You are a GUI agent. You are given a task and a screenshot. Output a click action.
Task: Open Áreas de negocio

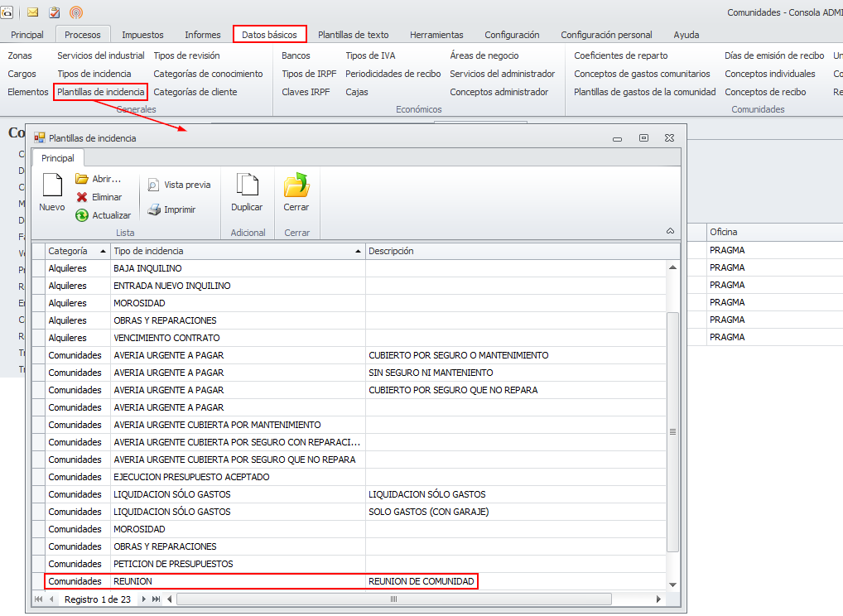point(484,55)
